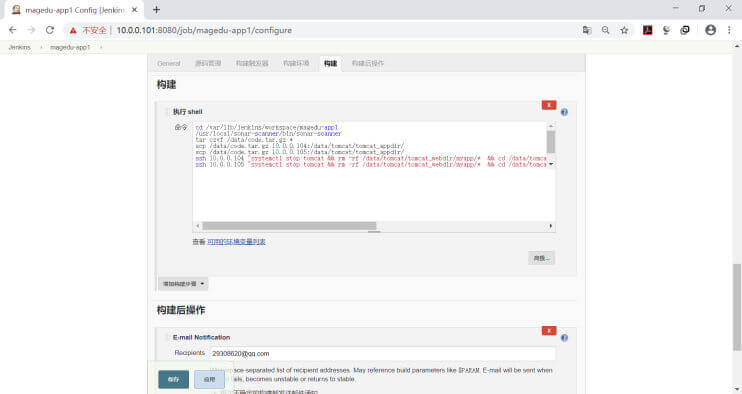Click the browser page vertical scrollbar thumb

[737, 307]
